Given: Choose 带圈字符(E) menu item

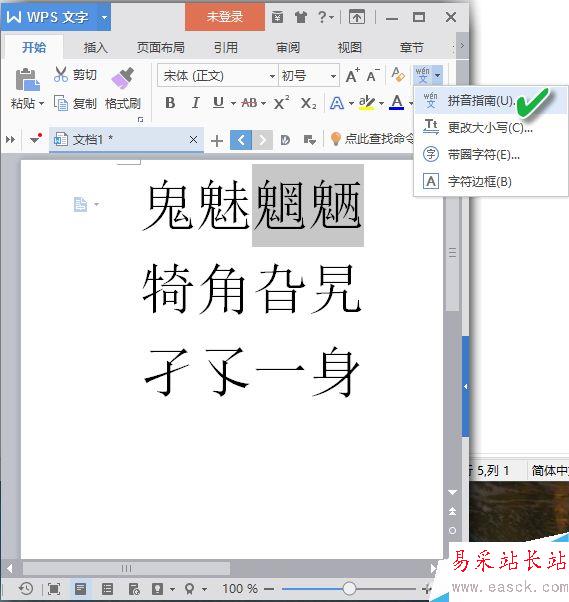Looking at the screenshot, I should 490,155.
